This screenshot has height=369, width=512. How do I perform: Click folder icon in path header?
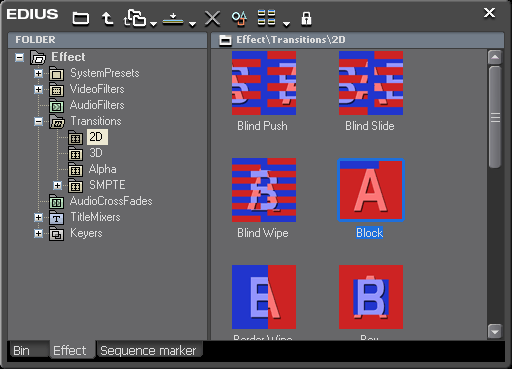(225, 40)
